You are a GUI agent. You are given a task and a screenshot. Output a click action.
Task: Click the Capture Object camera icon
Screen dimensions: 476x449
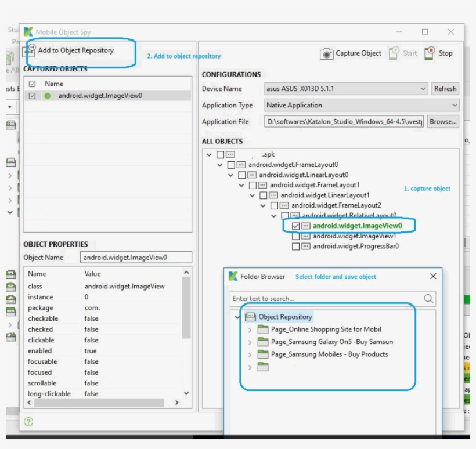click(x=327, y=54)
